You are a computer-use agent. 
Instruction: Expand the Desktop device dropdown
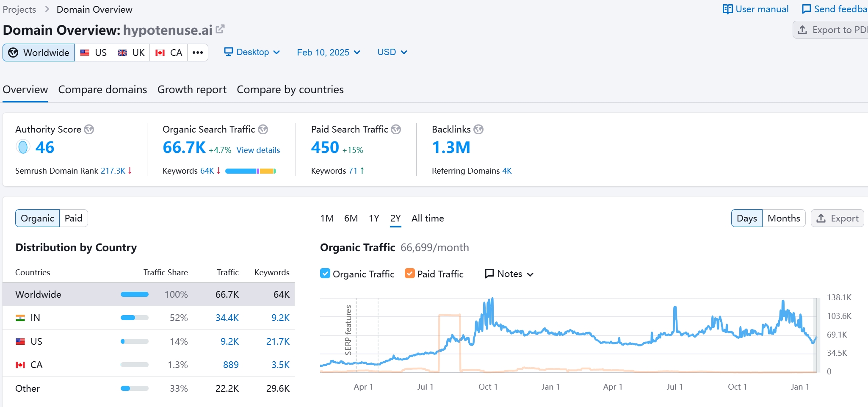click(x=252, y=52)
